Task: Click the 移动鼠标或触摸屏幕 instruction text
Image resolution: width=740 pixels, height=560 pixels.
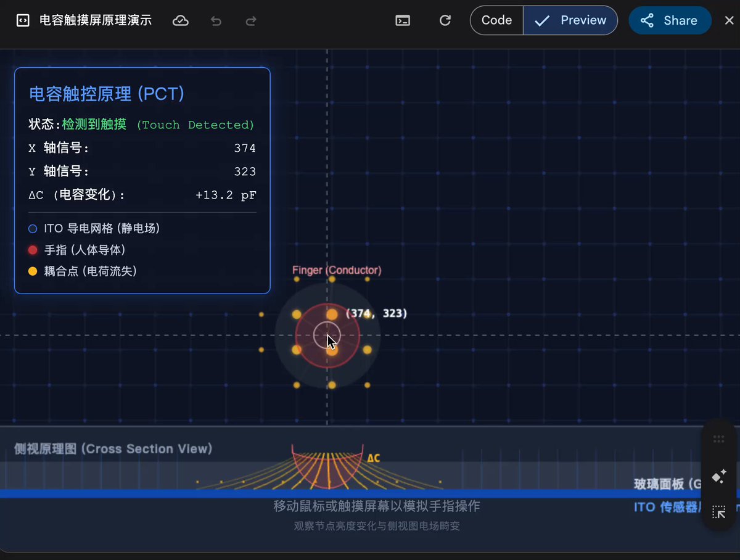Action: 377,506
